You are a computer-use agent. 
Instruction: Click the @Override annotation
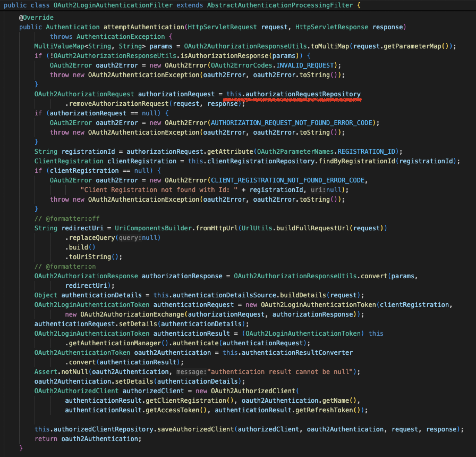coord(36,18)
